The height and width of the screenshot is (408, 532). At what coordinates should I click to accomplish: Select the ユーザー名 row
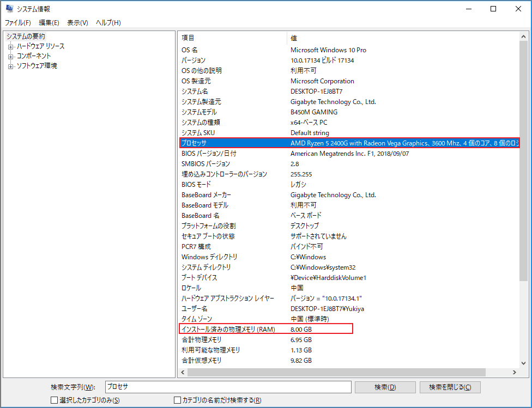349,309
